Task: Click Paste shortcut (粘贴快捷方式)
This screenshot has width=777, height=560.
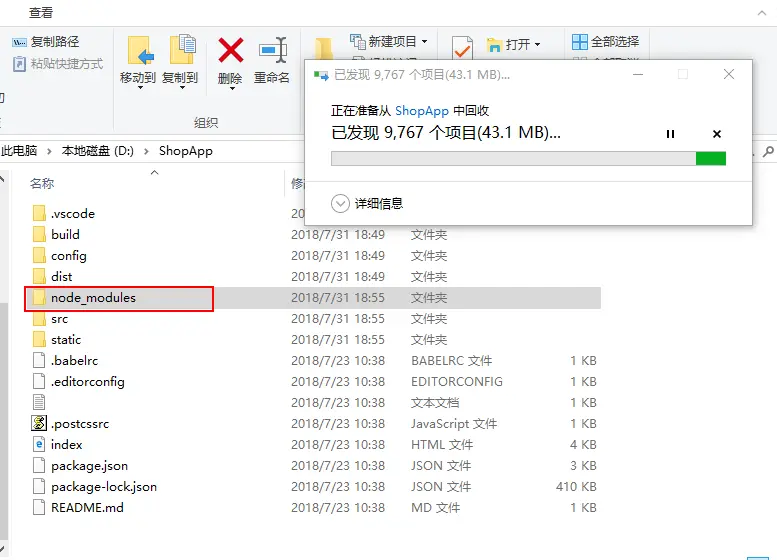Action: coord(58,63)
